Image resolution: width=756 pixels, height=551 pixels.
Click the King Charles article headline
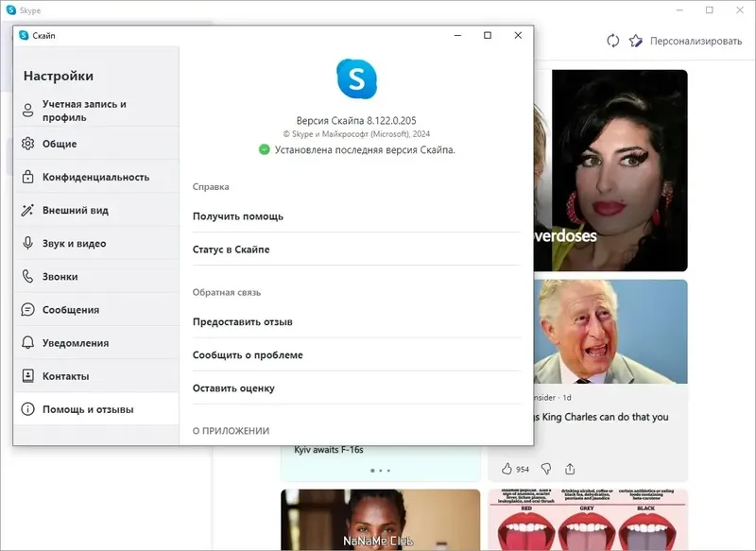point(601,417)
